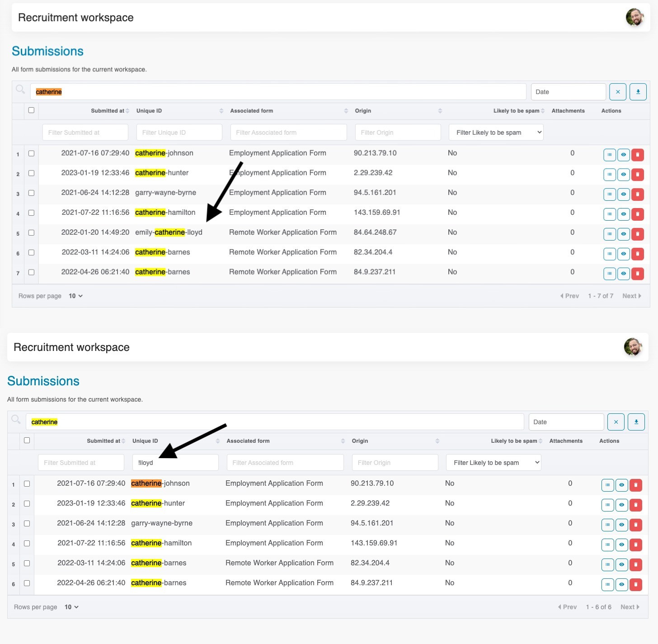
Task: Sort by Unique ID in the 7-row table
Action: tap(179, 111)
